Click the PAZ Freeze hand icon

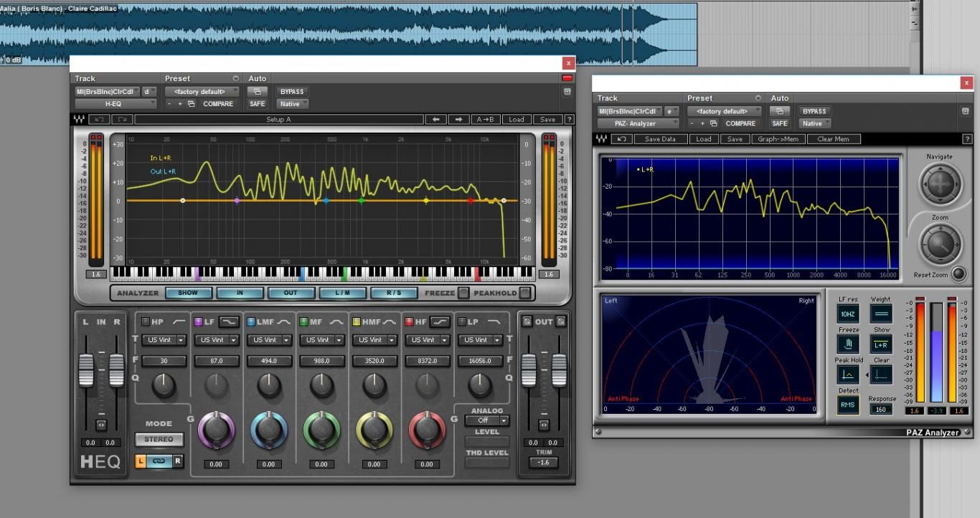[x=848, y=344]
